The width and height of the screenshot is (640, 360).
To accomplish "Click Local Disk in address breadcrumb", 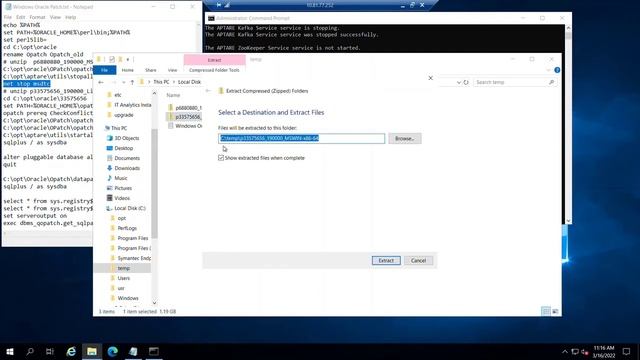I will coord(189,82).
